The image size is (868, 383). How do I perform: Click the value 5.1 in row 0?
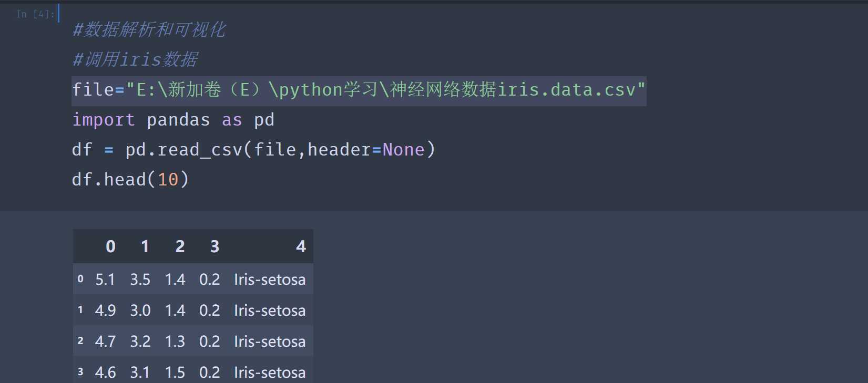pos(105,280)
